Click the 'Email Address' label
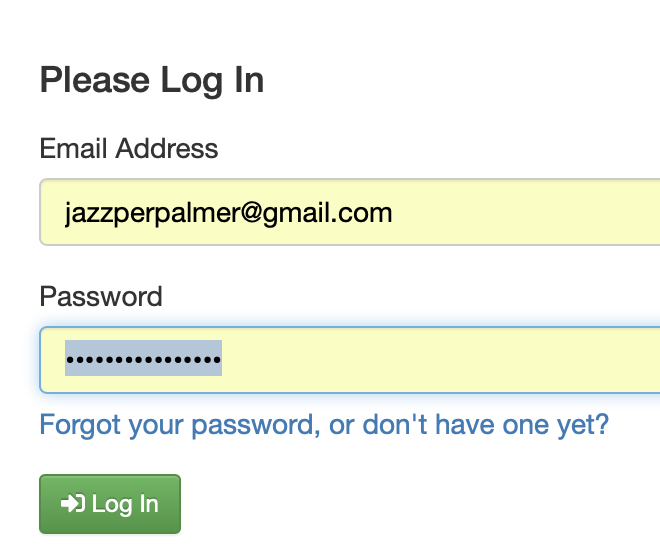This screenshot has height=560, width=660. [129, 149]
